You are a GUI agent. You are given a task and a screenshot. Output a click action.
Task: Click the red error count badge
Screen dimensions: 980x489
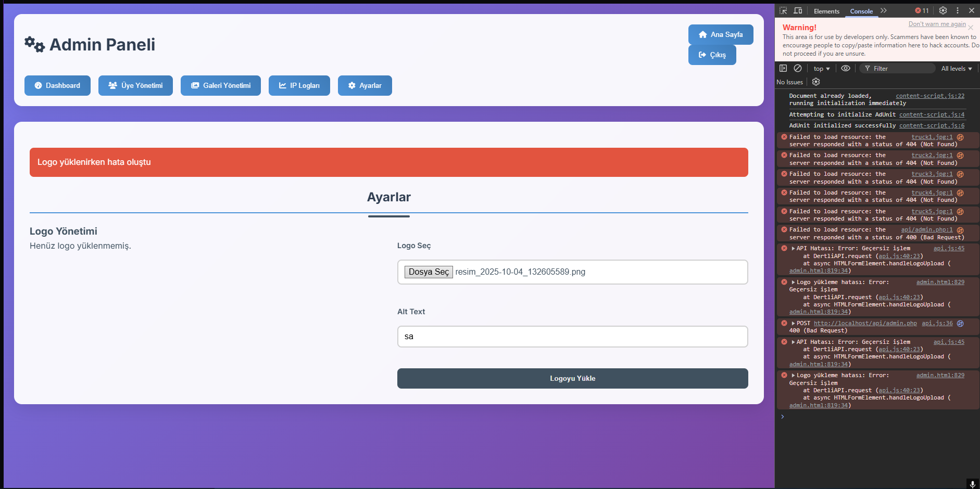922,11
